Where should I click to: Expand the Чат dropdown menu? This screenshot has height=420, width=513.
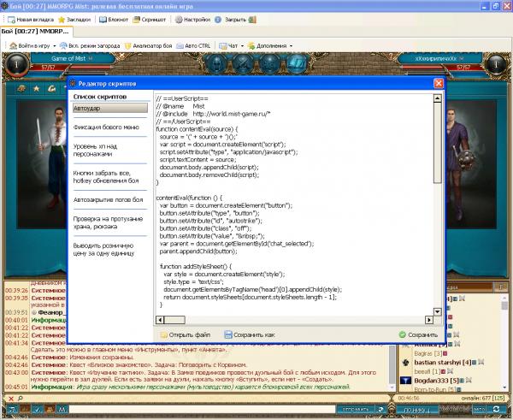tap(230, 45)
